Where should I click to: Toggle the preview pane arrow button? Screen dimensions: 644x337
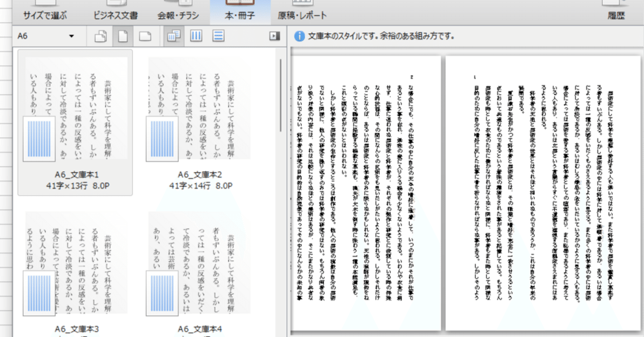coord(274,36)
